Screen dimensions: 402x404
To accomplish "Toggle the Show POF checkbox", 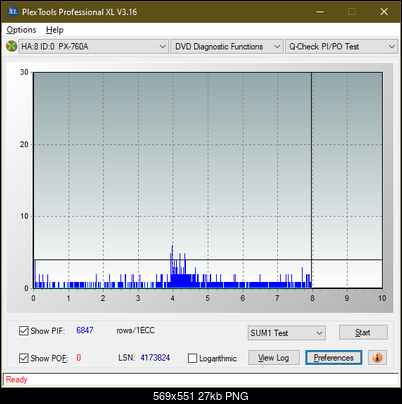I will click(24, 358).
